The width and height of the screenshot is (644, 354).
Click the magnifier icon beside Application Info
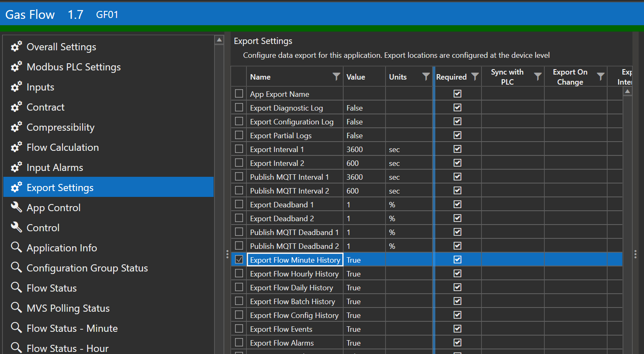(x=16, y=247)
